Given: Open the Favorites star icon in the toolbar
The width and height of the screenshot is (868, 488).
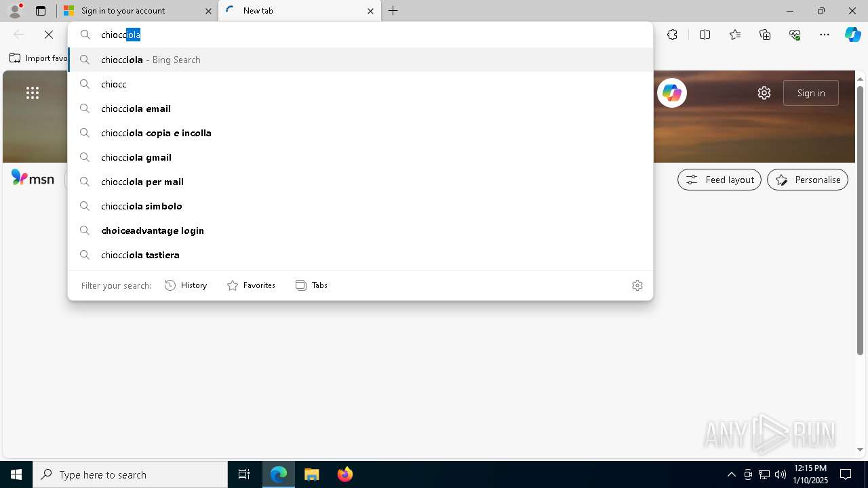Looking at the screenshot, I should tap(735, 35).
